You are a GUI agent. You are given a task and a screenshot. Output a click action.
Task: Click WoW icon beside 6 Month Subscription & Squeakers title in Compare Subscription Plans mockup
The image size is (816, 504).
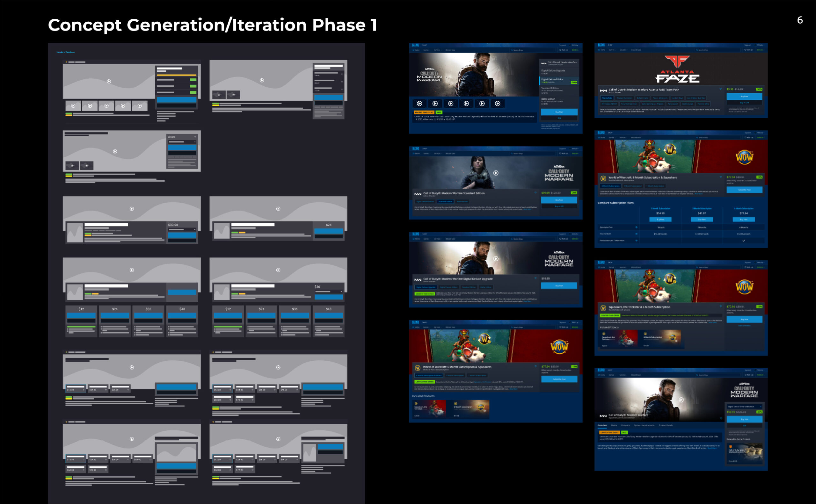pos(603,178)
